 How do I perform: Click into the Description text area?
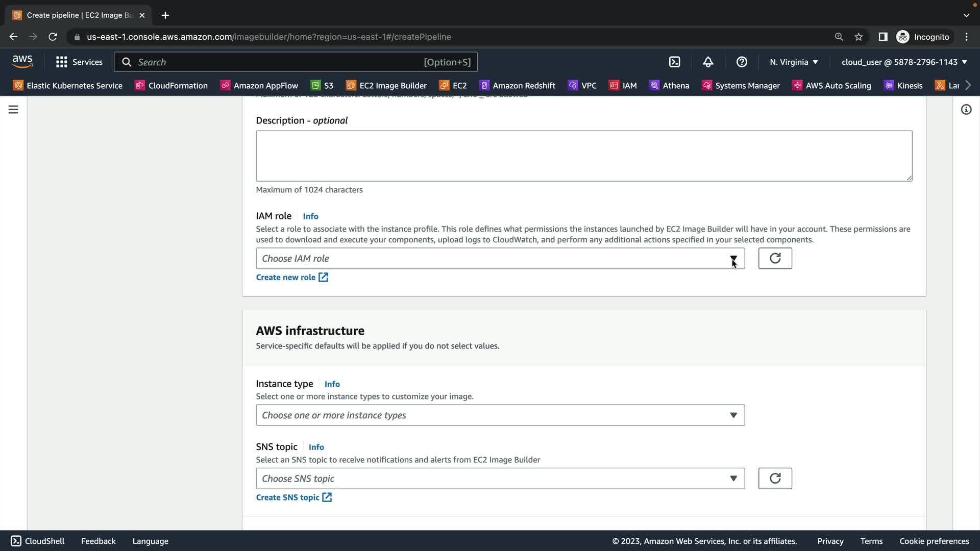click(583, 156)
